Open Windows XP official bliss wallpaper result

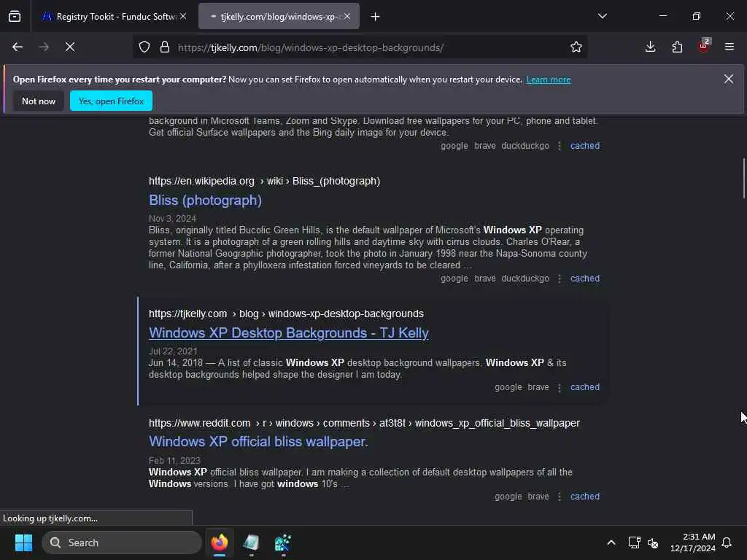[258, 442]
